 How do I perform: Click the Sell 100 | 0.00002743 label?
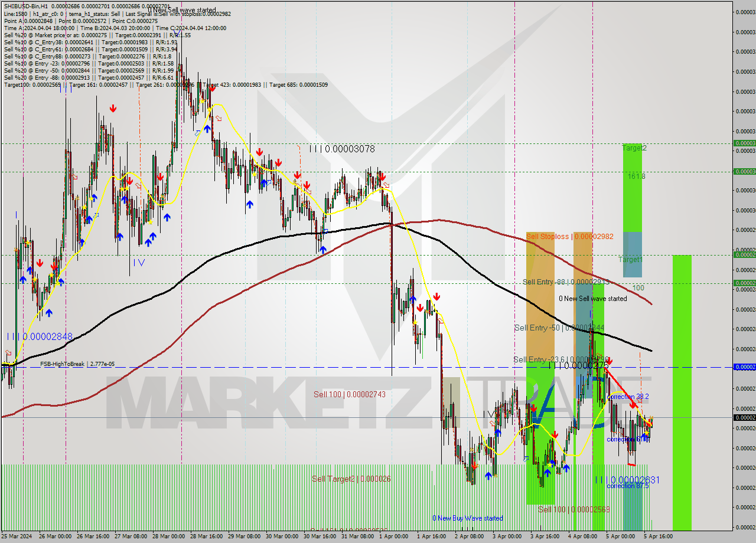click(349, 394)
